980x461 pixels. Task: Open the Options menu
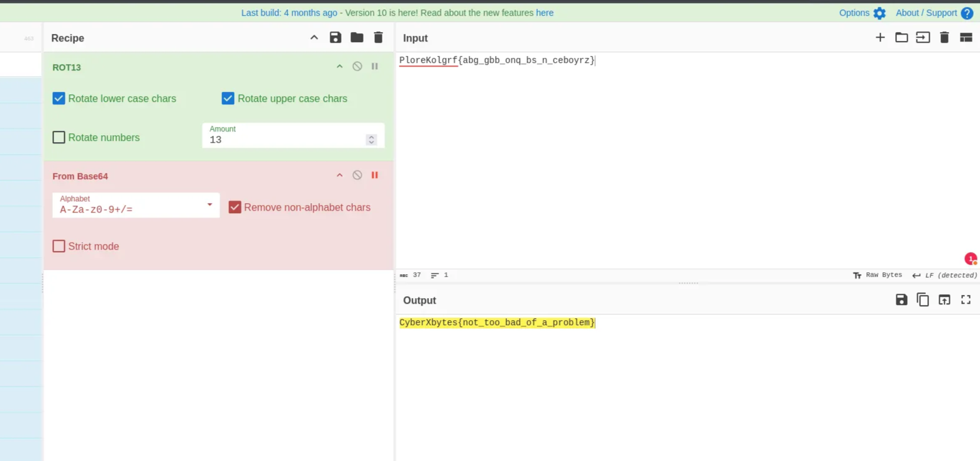pos(862,13)
